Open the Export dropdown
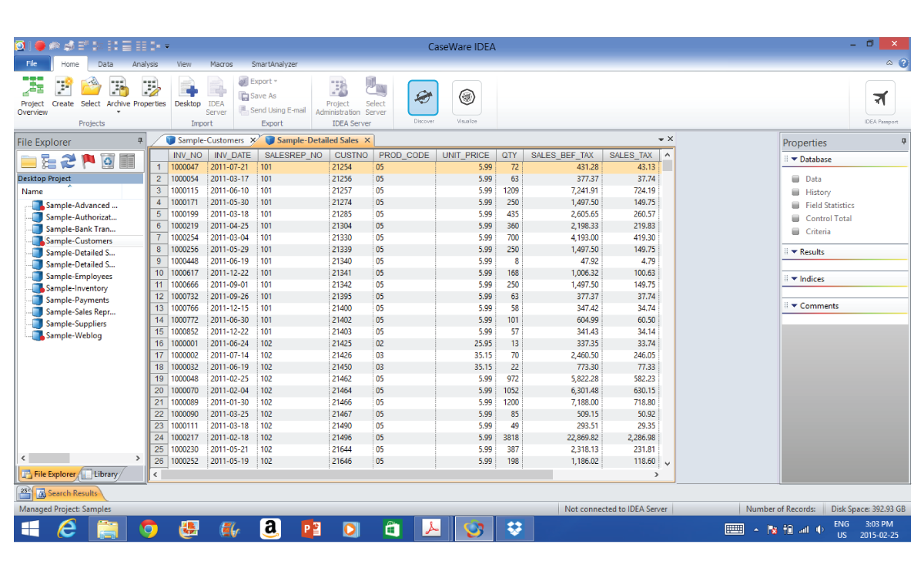The image size is (924, 578). pyautogui.click(x=259, y=81)
